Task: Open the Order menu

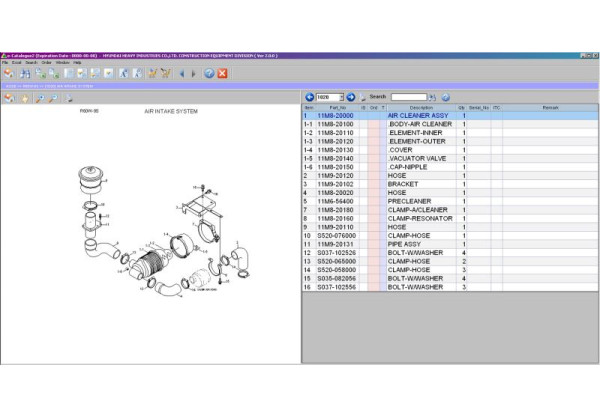Action: [x=46, y=62]
